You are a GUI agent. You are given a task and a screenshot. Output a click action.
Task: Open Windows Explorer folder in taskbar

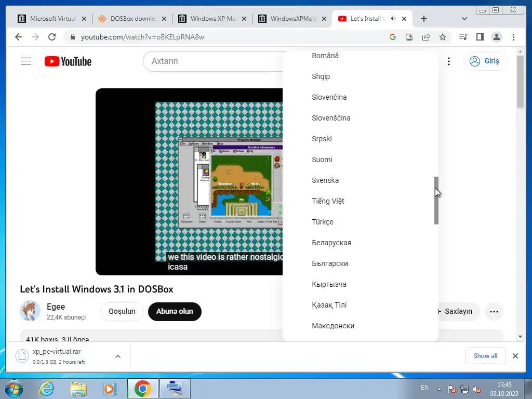click(x=78, y=389)
